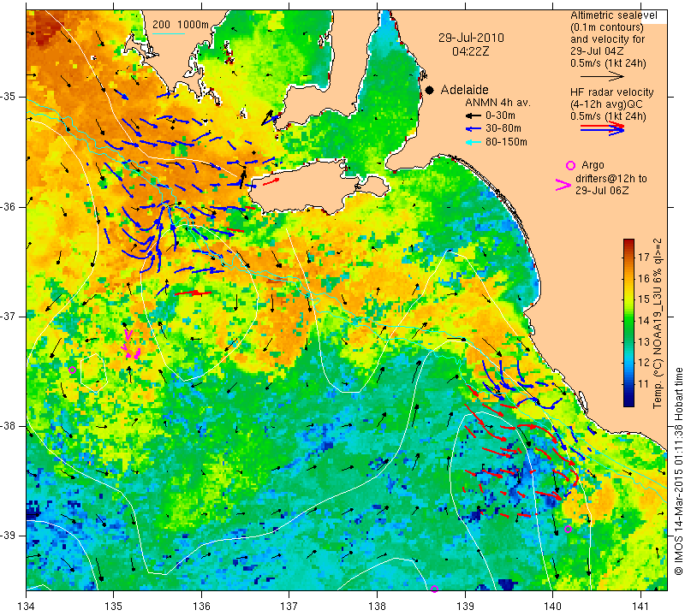Click the '11' label on the color bar

(644, 384)
